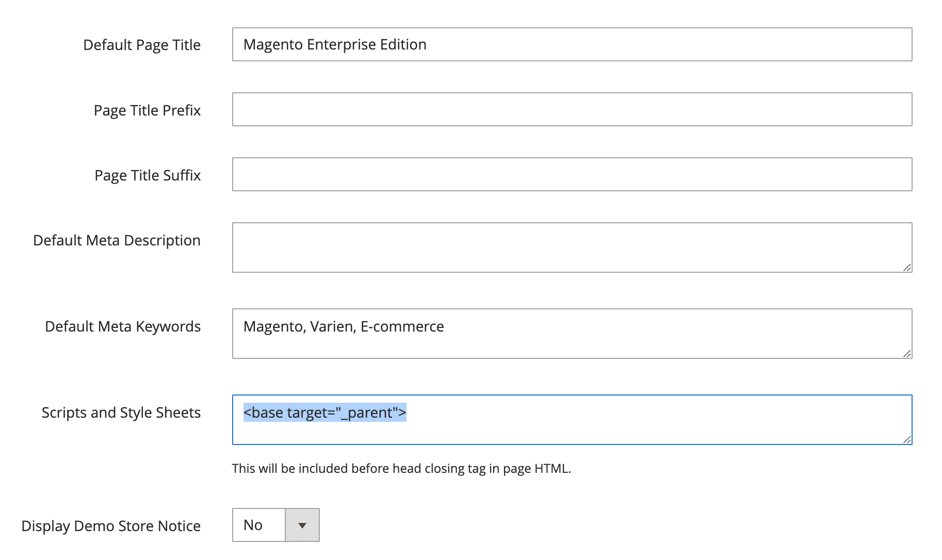
Task: Click the Default Meta Description textarea
Action: pyautogui.click(x=572, y=248)
